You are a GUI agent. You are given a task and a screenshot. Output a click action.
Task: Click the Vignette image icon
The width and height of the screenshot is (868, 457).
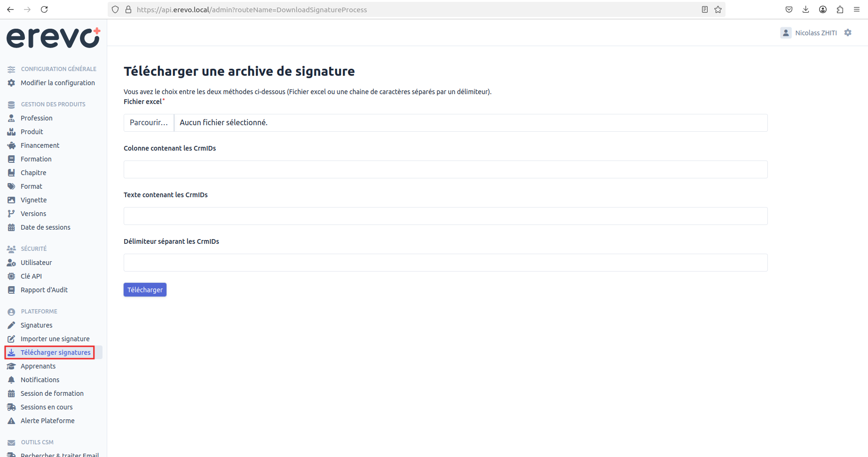pos(11,200)
